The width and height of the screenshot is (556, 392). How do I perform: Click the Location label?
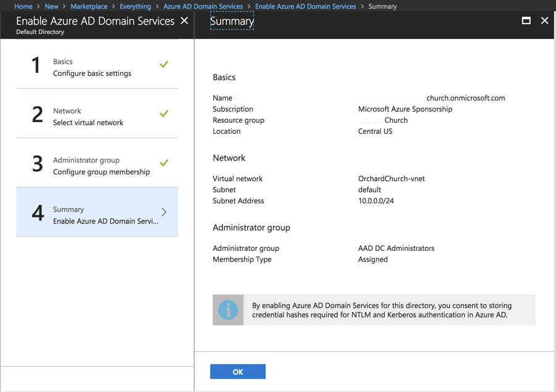point(227,131)
